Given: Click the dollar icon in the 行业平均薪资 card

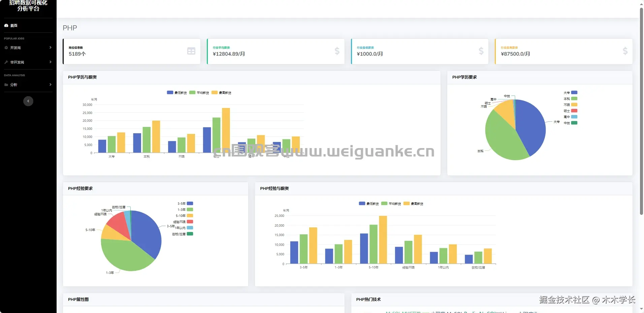Looking at the screenshot, I should pyautogui.click(x=337, y=51).
